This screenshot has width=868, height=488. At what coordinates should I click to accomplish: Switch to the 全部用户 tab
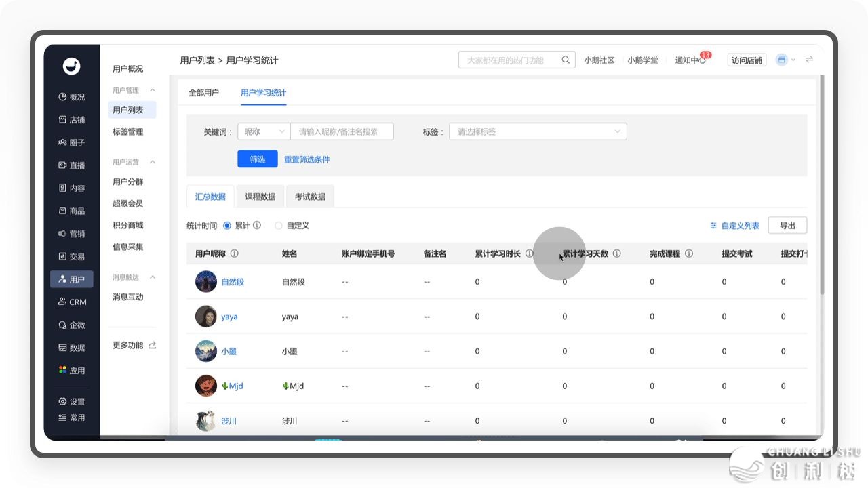203,93
